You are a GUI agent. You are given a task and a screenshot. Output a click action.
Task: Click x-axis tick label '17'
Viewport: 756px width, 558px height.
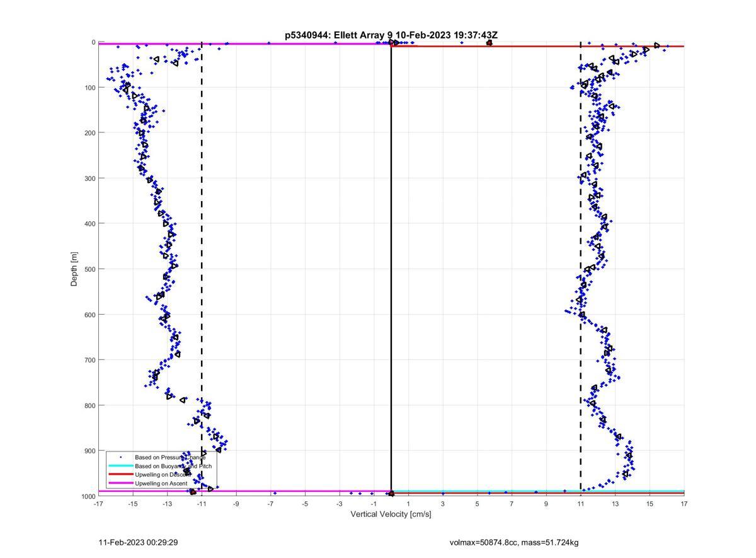click(x=684, y=504)
